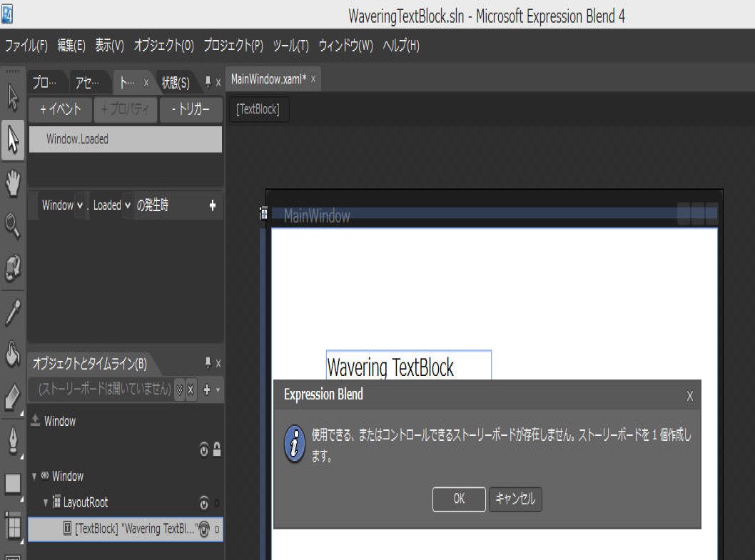Select Window.Loaded trigger in list
755x560 pixels.
click(125, 140)
